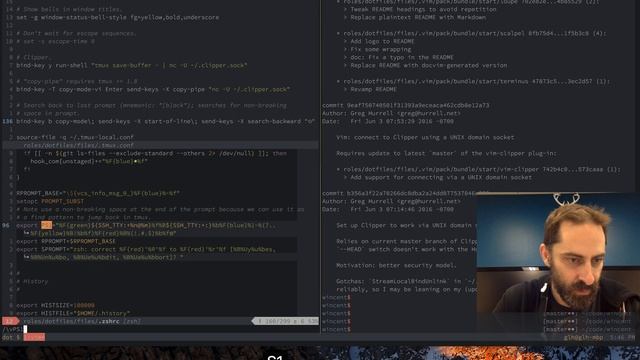Viewport: 640px width, 360px height.
Task: Click the 'source-file -q ~/.tmux-local.conf' line
Action: pos(75,137)
